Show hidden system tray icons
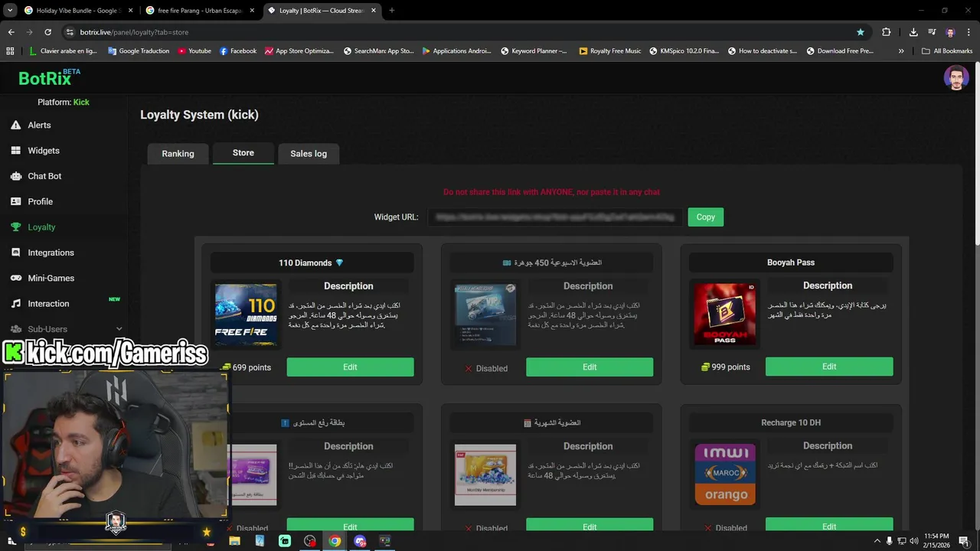 click(x=877, y=541)
